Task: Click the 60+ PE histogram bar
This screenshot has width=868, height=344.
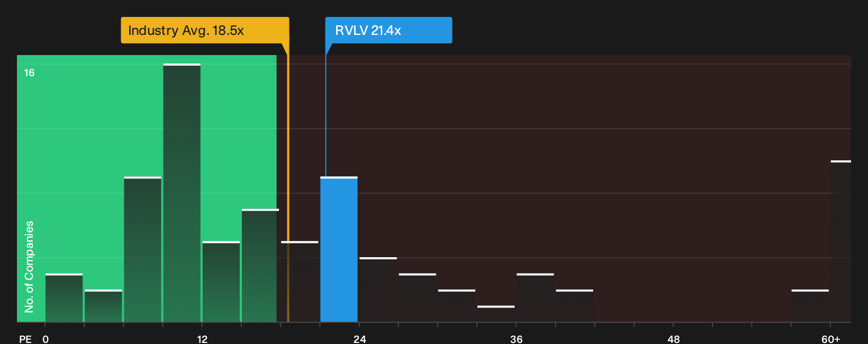Action: coord(841,241)
